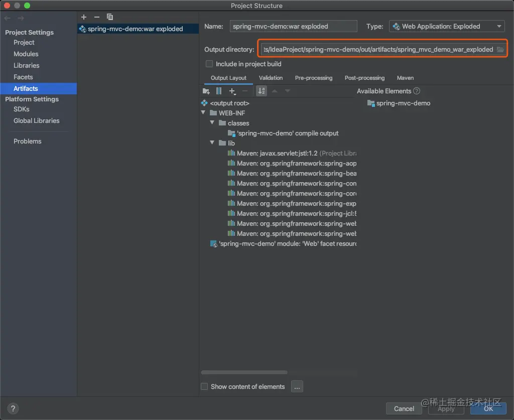514x420 pixels.
Task: Open SDKs under Platform Settings
Action: (x=21, y=109)
